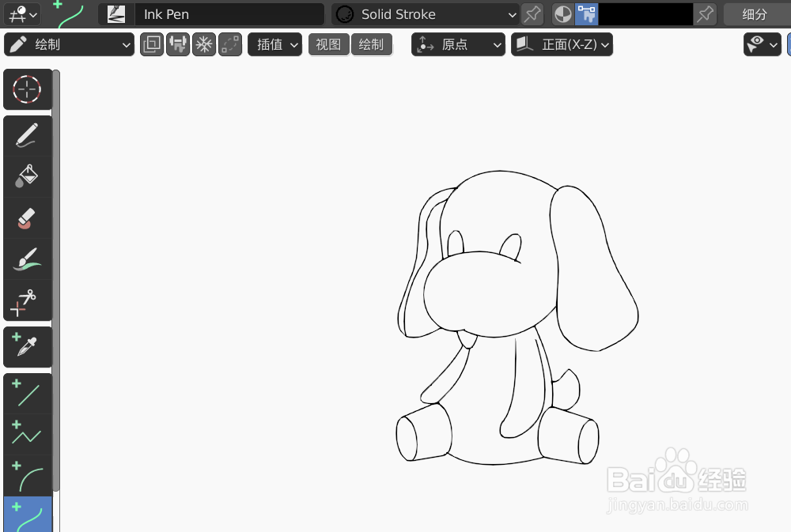Open the 绘制 mode selector
The width and height of the screenshot is (791, 532).
(69, 44)
